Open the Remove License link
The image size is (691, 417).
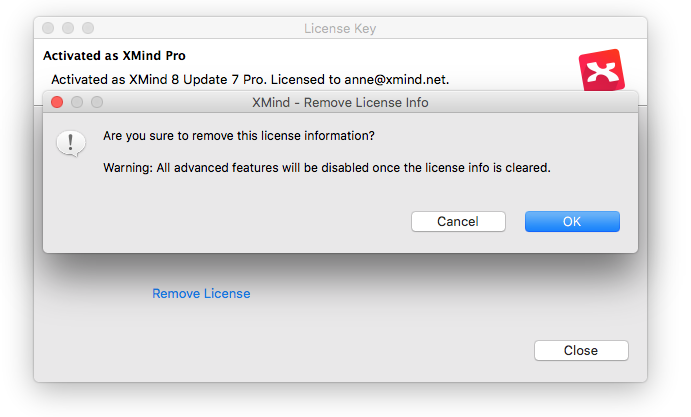pyautogui.click(x=201, y=294)
